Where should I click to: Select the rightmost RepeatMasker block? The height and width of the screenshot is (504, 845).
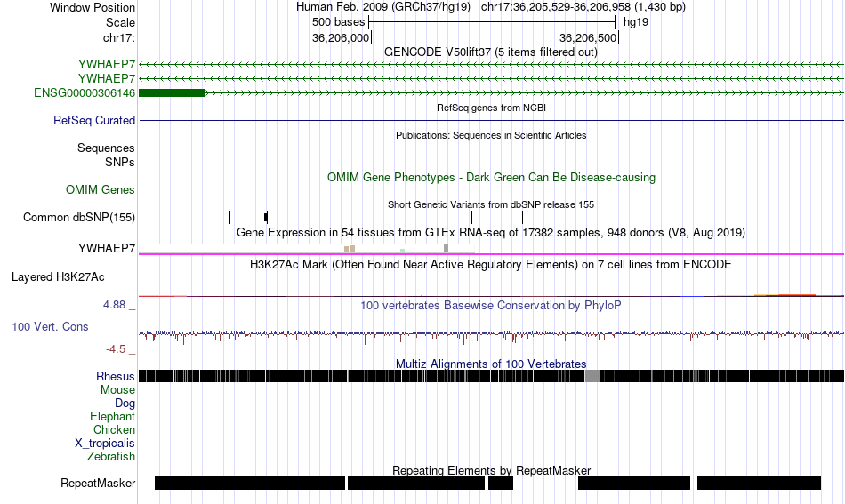click(x=759, y=483)
